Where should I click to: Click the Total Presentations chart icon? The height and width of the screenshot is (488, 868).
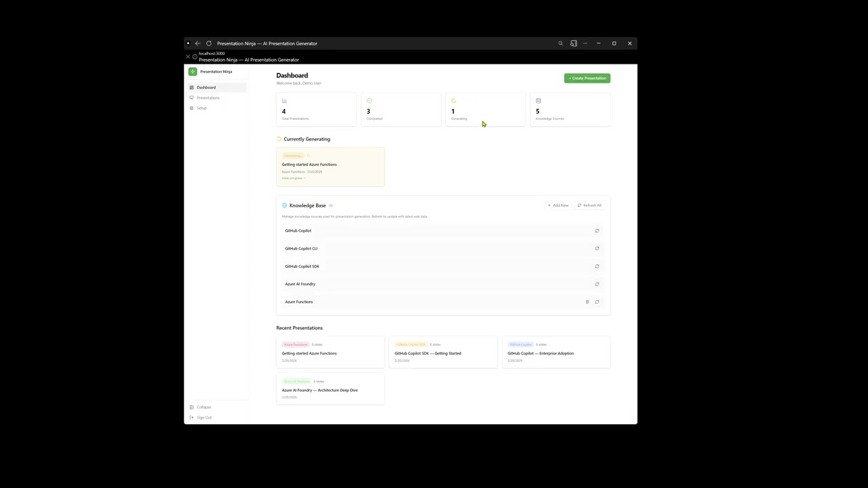click(x=284, y=101)
